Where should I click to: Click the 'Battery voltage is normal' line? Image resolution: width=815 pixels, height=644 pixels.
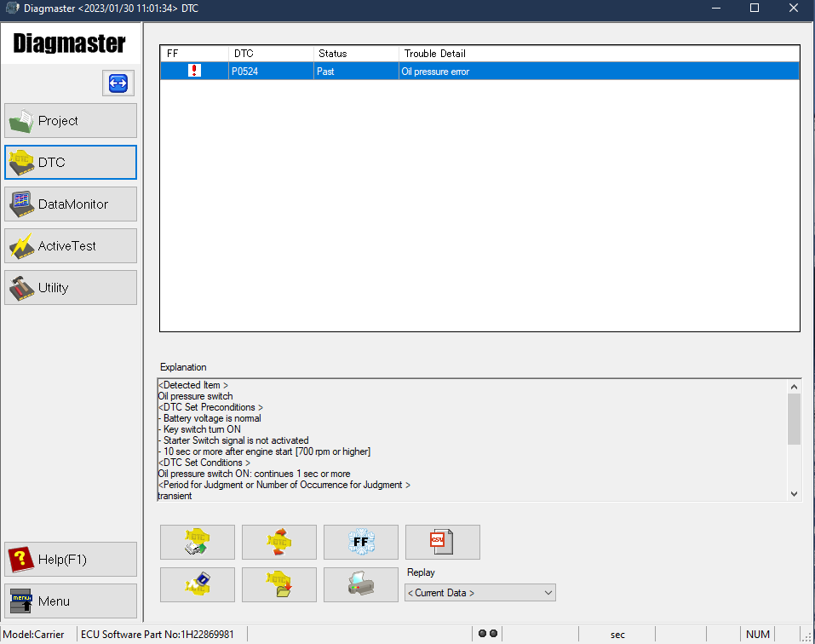point(210,418)
